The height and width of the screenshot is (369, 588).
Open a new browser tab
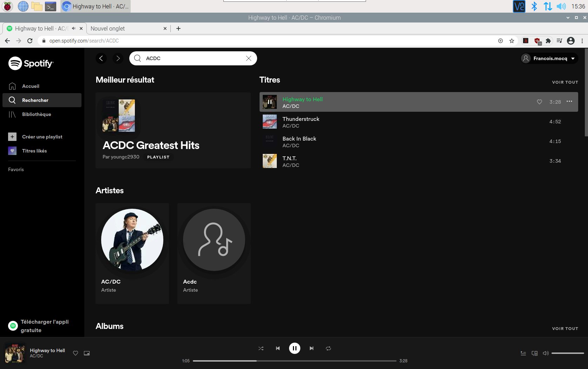pyautogui.click(x=178, y=28)
